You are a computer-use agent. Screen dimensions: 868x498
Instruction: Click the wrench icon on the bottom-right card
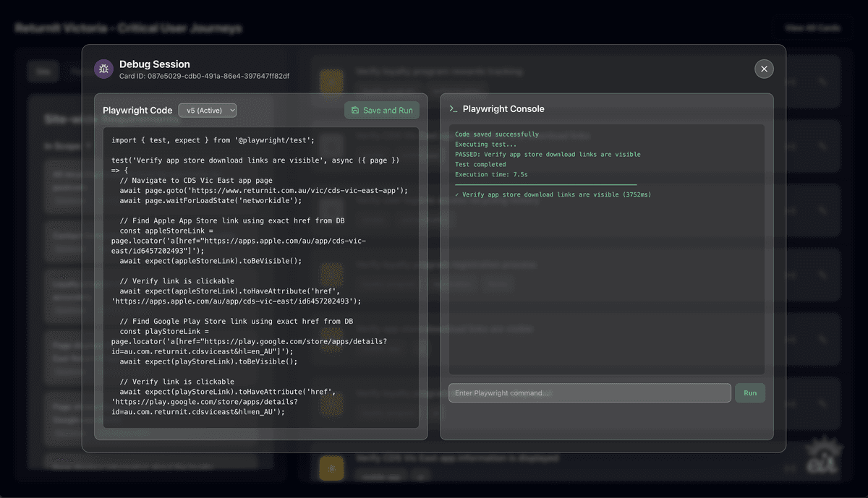coord(822,403)
